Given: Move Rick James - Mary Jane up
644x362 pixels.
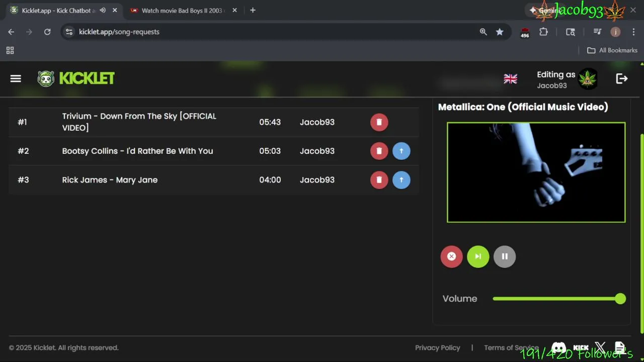Looking at the screenshot, I should point(401,180).
